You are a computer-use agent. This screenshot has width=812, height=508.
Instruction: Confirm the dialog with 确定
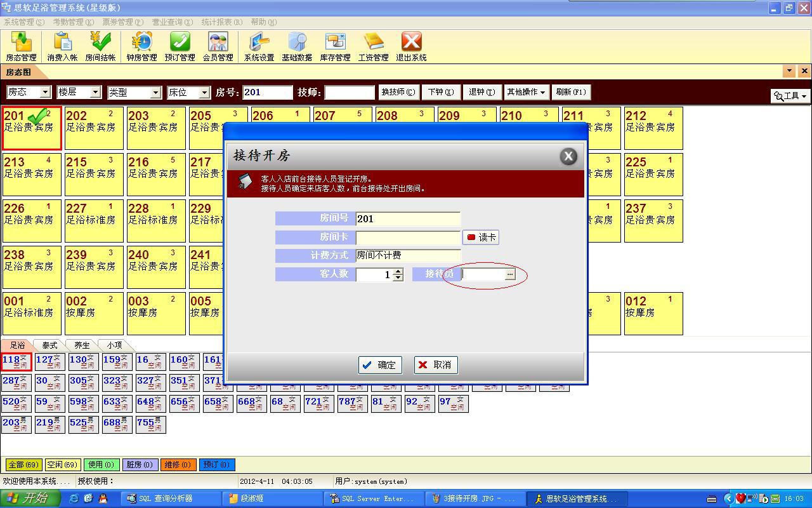380,365
